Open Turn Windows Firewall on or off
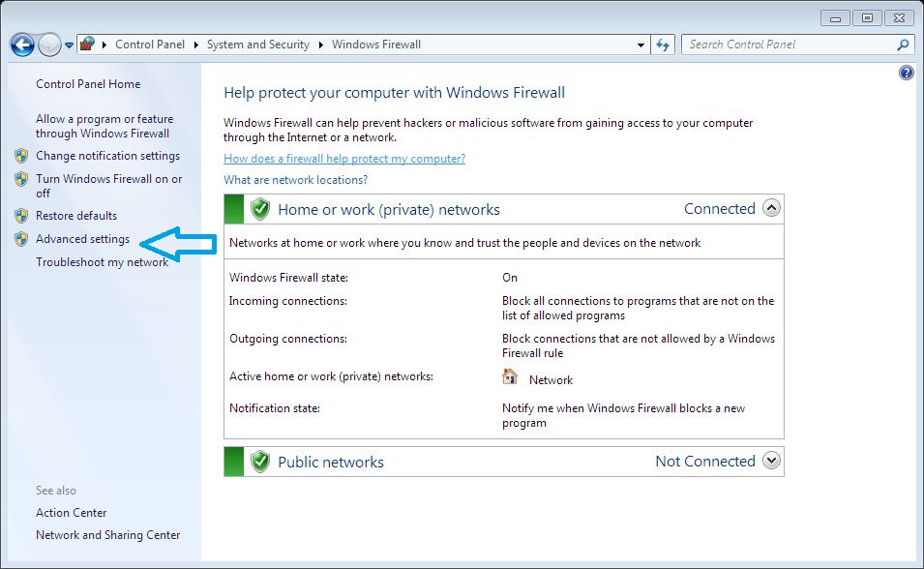 (x=108, y=186)
